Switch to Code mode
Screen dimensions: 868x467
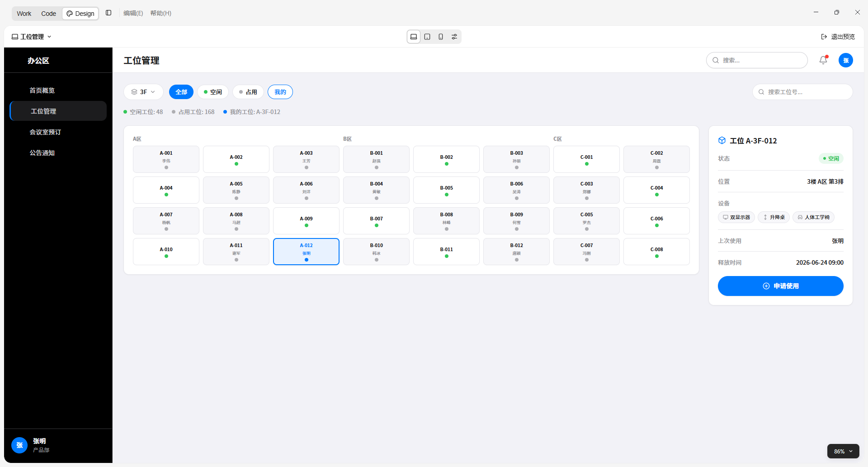point(48,14)
